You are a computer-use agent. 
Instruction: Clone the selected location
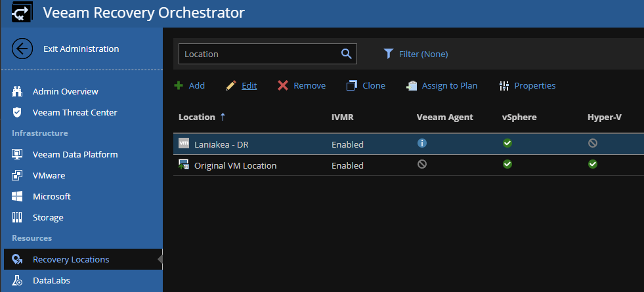pyautogui.click(x=366, y=85)
